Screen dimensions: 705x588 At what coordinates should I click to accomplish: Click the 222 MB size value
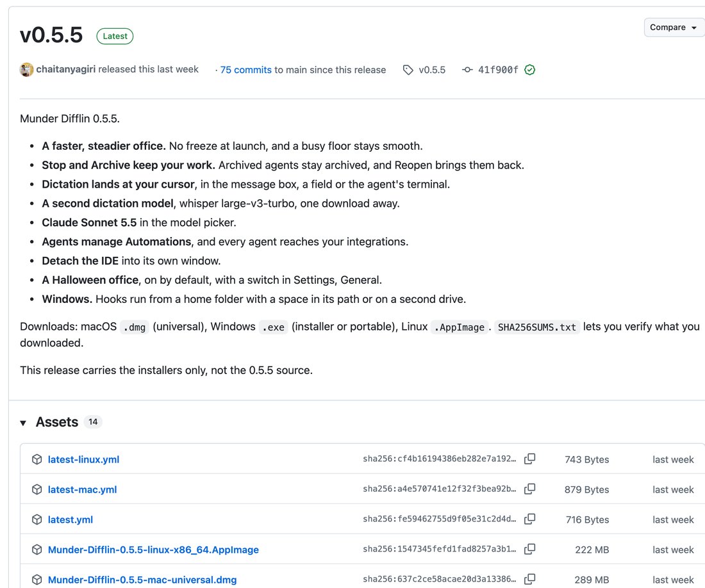(592, 550)
